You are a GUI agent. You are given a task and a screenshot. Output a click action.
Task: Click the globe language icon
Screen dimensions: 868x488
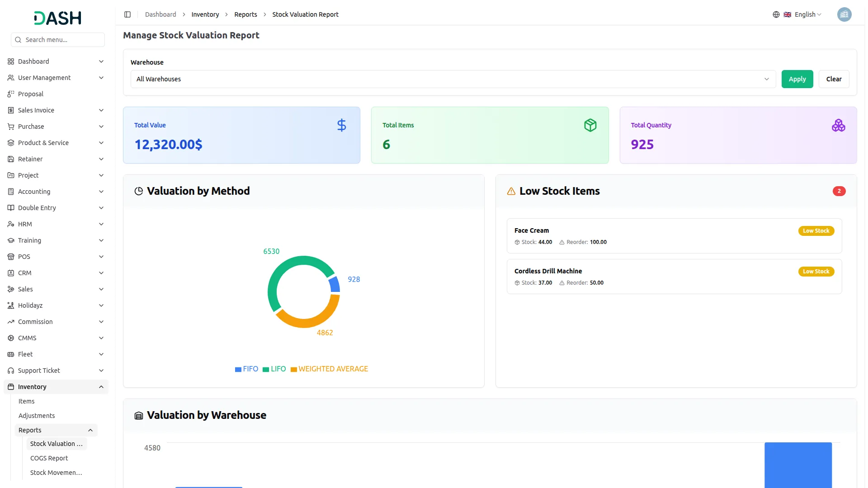pyautogui.click(x=776, y=14)
